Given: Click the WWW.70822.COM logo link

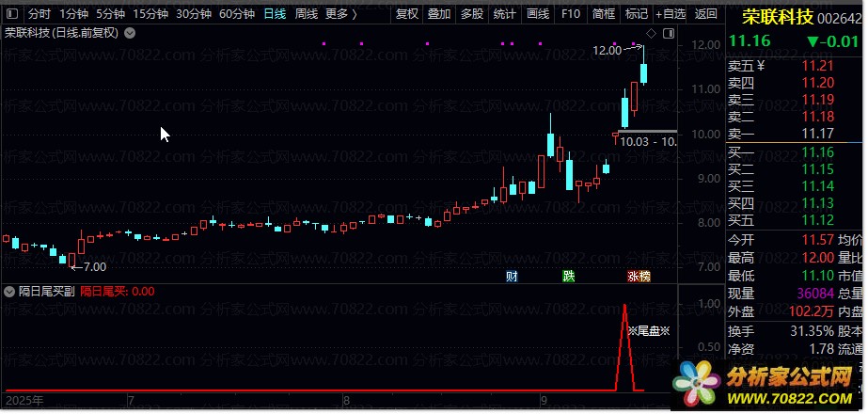Looking at the screenshot, I should (x=789, y=399).
